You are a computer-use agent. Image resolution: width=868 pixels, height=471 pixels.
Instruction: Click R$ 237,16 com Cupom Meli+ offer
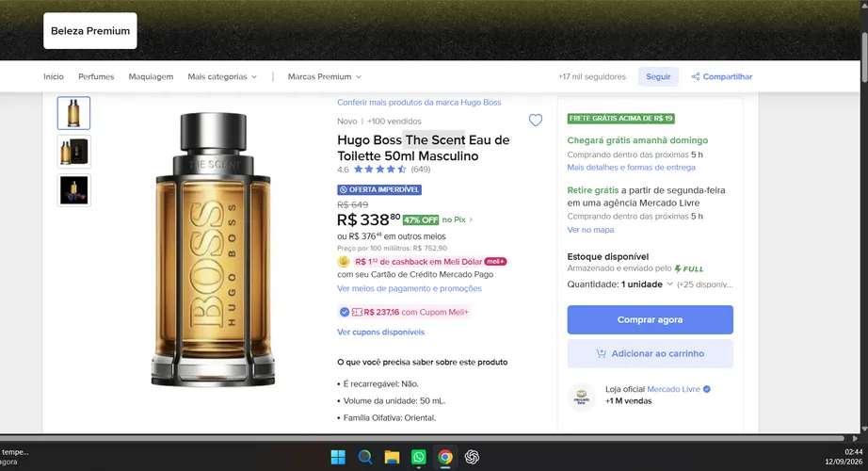pyautogui.click(x=405, y=312)
